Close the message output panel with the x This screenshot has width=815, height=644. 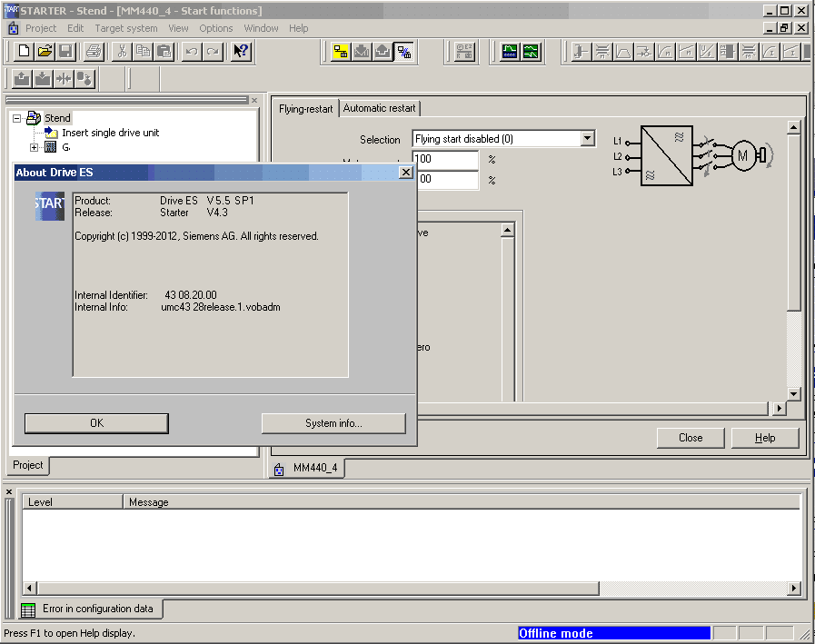tap(9, 491)
